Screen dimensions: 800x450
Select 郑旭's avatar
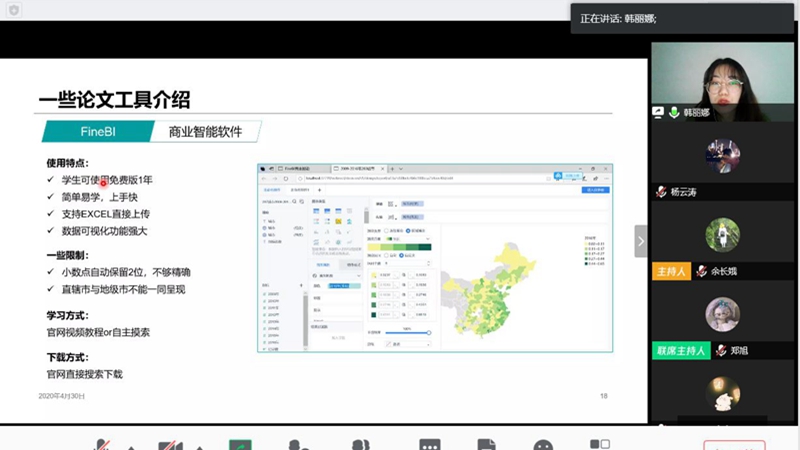[x=722, y=314]
